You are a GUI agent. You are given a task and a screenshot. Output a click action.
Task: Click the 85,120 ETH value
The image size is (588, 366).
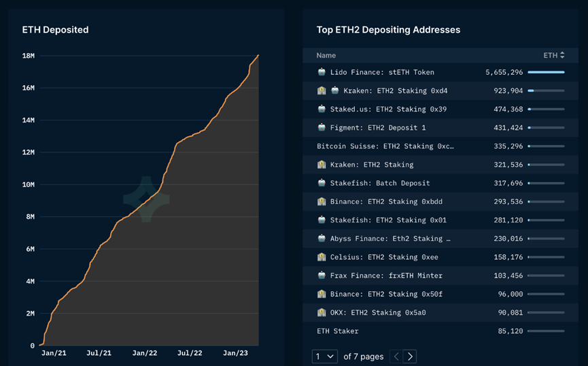click(x=511, y=331)
